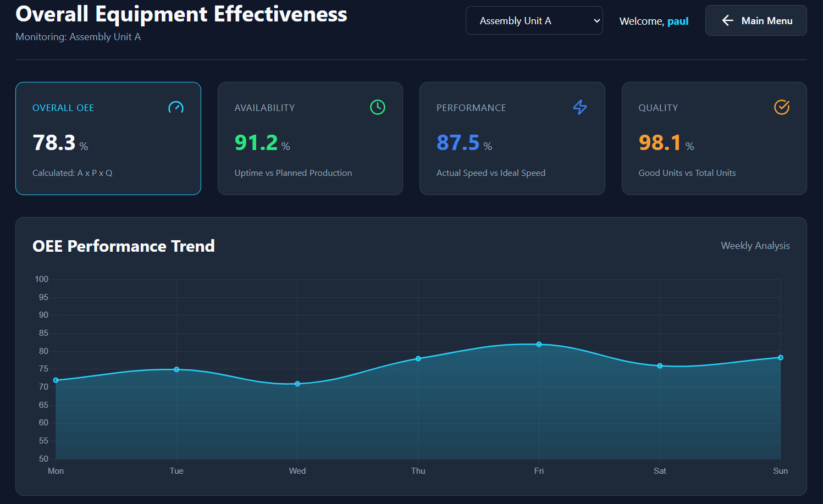This screenshot has height=504, width=823.
Task: Click the clock icon on Availability card
Action: pos(378,107)
